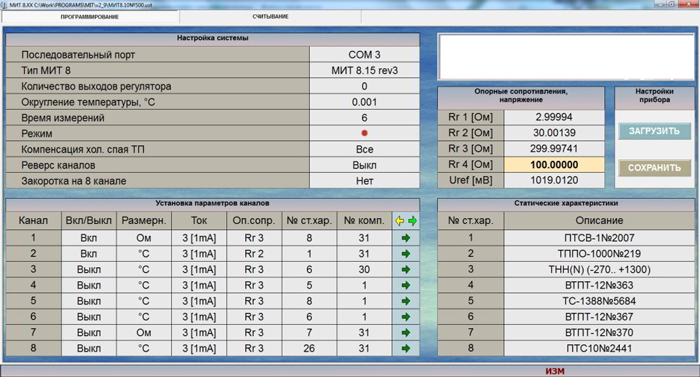
Task: Change channel 7 unit Ом
Action: (x=144, y=332)
